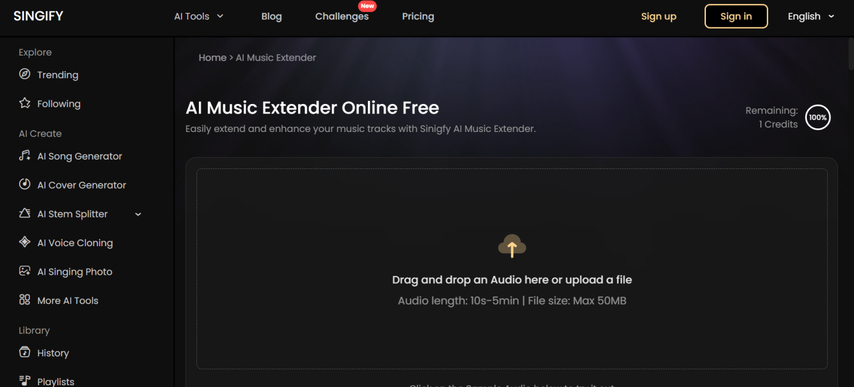
Task: Open AI Voice Cloning from sidebar
Action: 75,243
